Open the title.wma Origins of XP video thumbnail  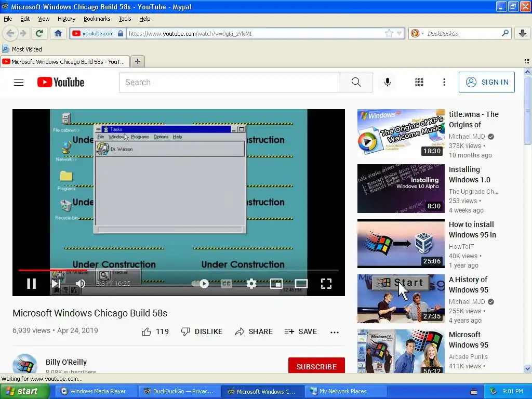[401, 134]
